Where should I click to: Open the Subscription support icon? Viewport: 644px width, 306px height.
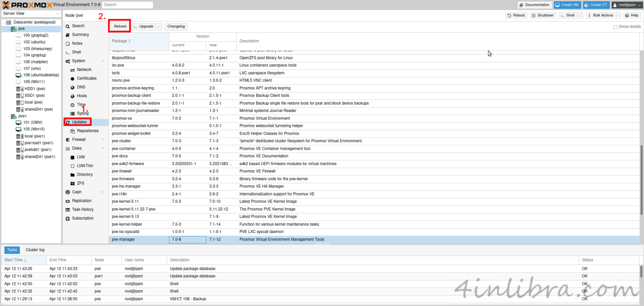68,218
